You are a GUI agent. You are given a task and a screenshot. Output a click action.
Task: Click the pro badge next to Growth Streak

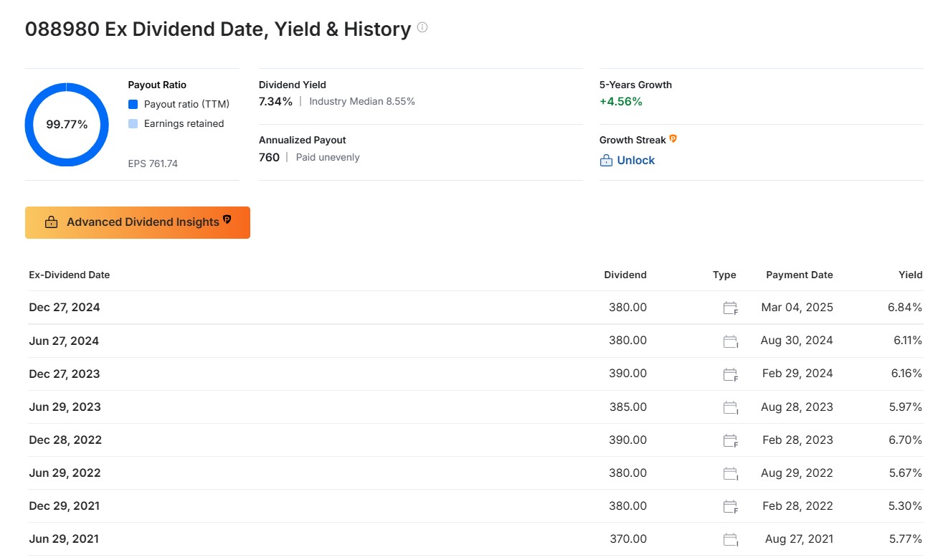673,139
